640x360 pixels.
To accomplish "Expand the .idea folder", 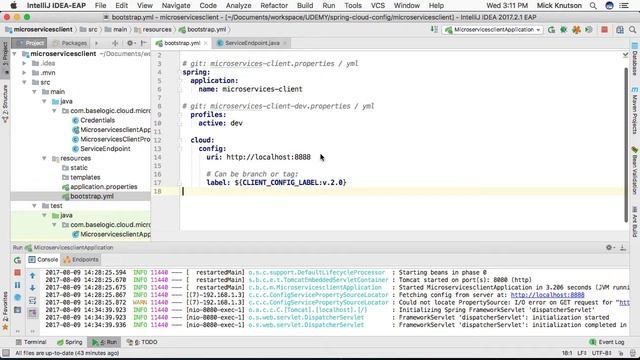I will (24, 63).
